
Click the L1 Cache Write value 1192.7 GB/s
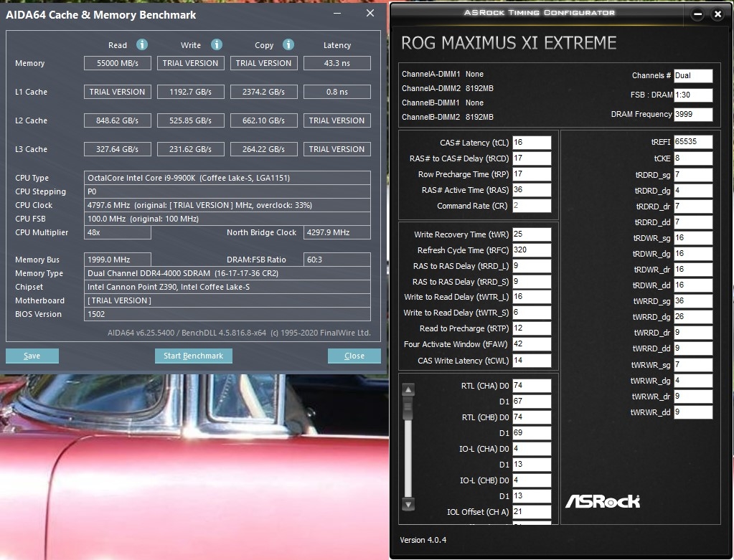click(x=191, y=92)
